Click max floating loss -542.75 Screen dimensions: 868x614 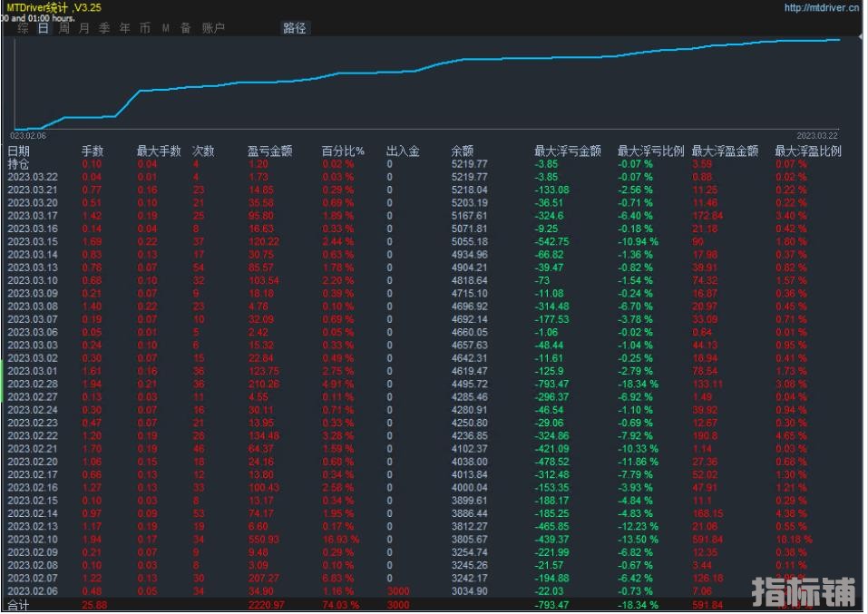click(x=551, y=242)
